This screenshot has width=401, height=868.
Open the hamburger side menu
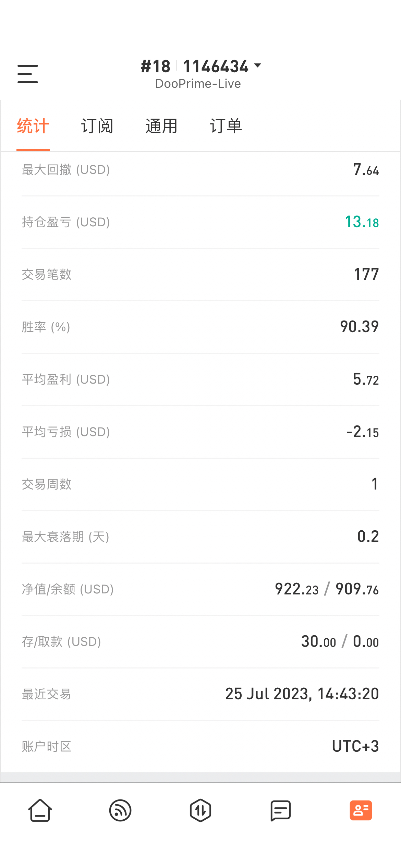(28, 74)
